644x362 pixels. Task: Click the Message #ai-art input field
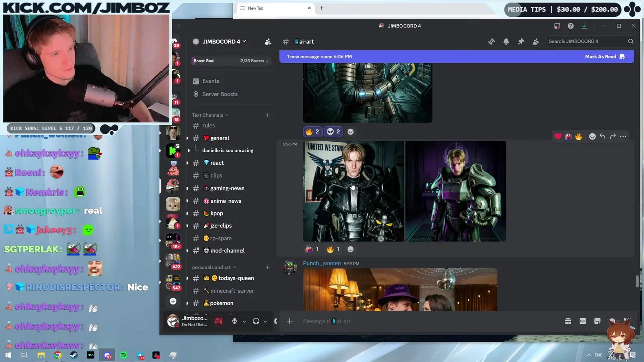tap(428, 321)
